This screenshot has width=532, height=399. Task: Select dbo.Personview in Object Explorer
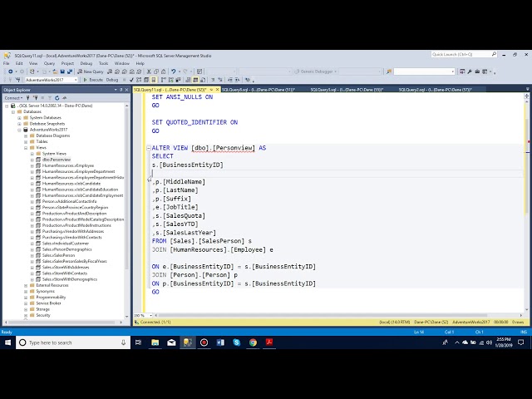[x=57, y=160]
